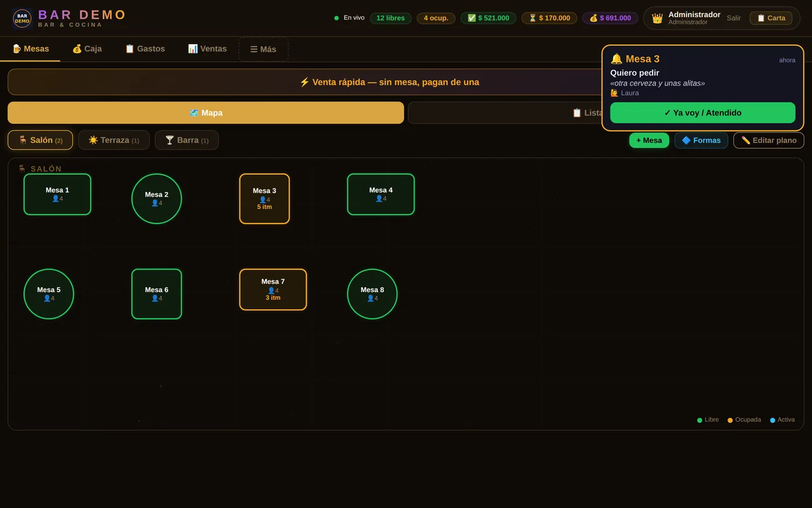Filter tables by Terraza zone

pos(114,140)
